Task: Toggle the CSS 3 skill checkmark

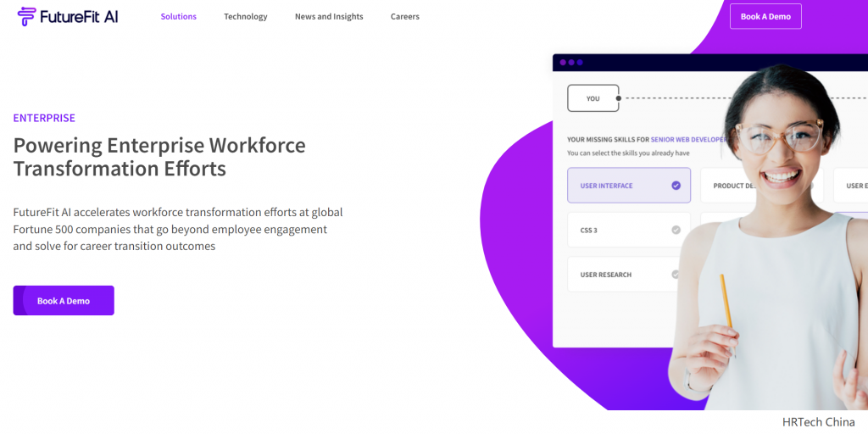Action: coord(676,230)
